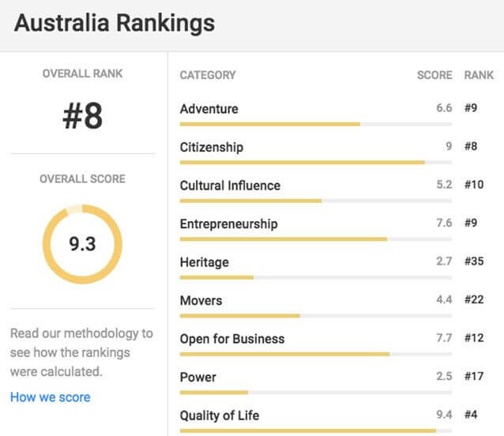Click the RANK column header

click(x=479, y=75)
